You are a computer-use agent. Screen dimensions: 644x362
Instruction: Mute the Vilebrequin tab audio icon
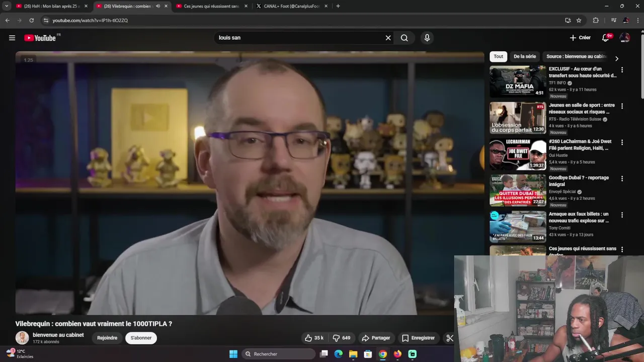pyautogui.click(x=157, y=6)
